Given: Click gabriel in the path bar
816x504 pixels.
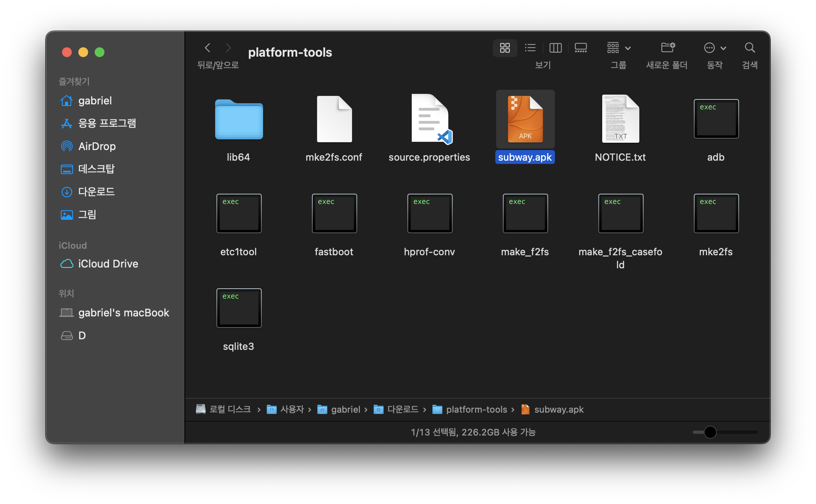Looking at the screenshot, I should pos(345,409).
